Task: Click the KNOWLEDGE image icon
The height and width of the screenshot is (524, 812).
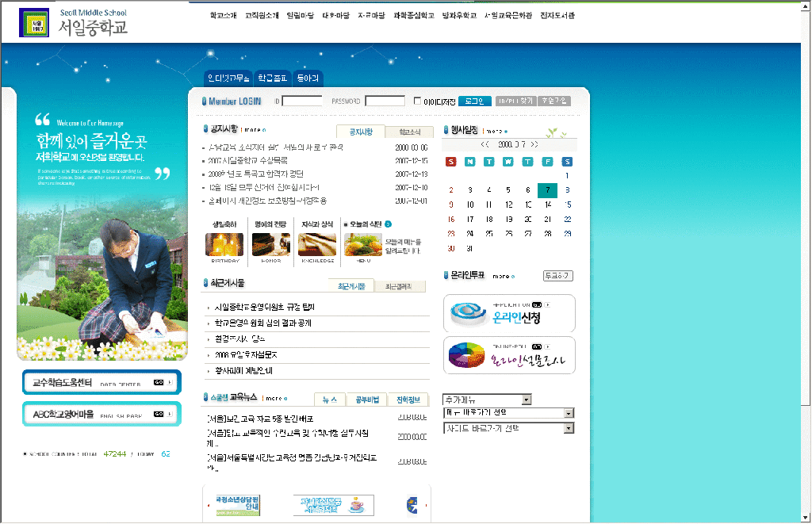Action: 317,244
